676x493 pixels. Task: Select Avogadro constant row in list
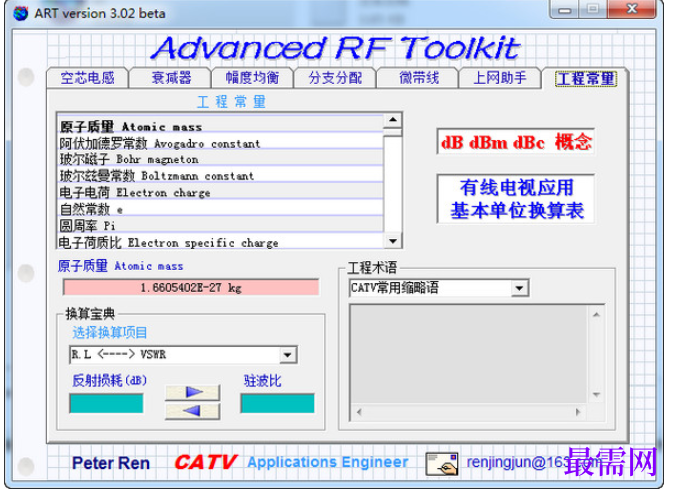pyautogui.click(x=220, y=143)
